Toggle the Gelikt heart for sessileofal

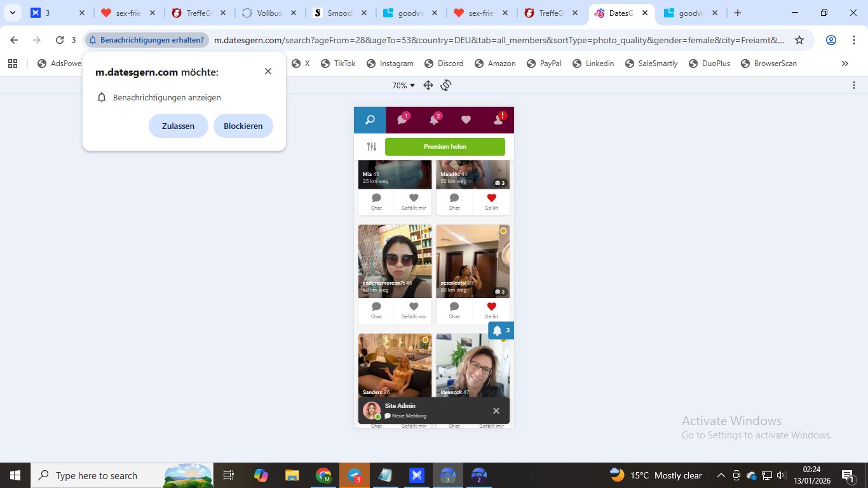491,308
